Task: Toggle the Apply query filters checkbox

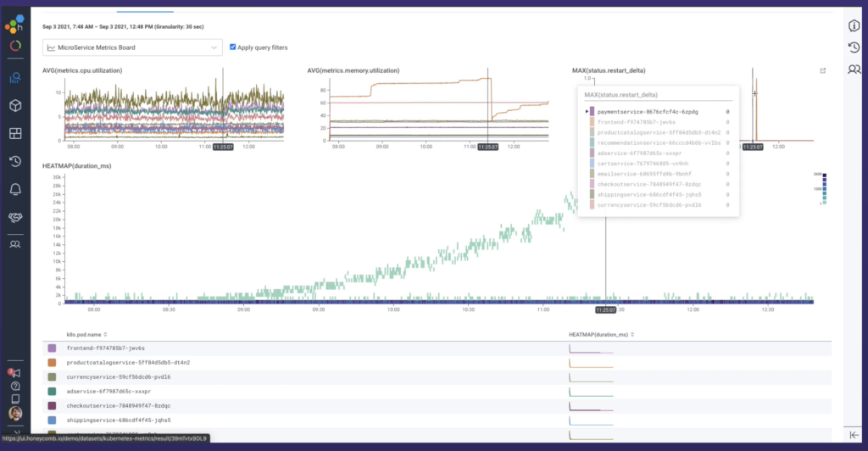Action: click(232, 47)
